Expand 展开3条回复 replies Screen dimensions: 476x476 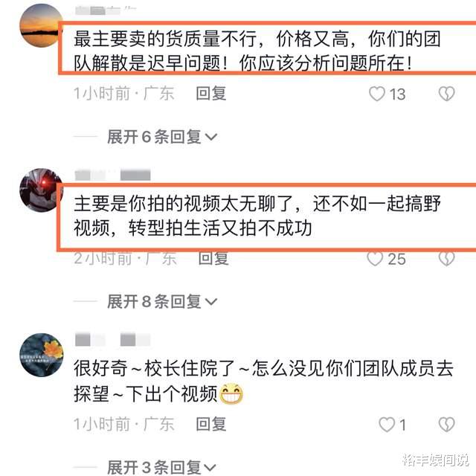(x=162, y=467)
